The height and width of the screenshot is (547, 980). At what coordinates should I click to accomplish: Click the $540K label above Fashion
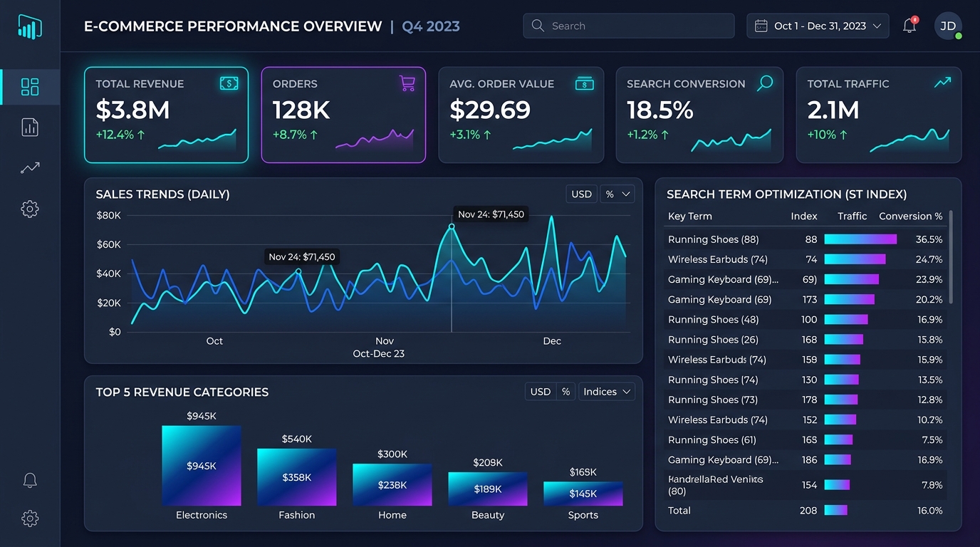coord(297,439)
